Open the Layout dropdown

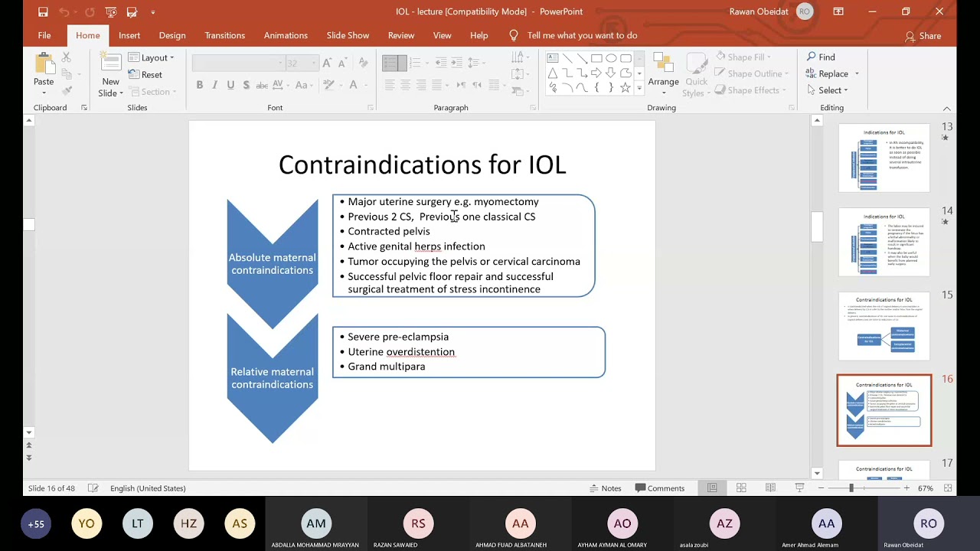[152, 57]
